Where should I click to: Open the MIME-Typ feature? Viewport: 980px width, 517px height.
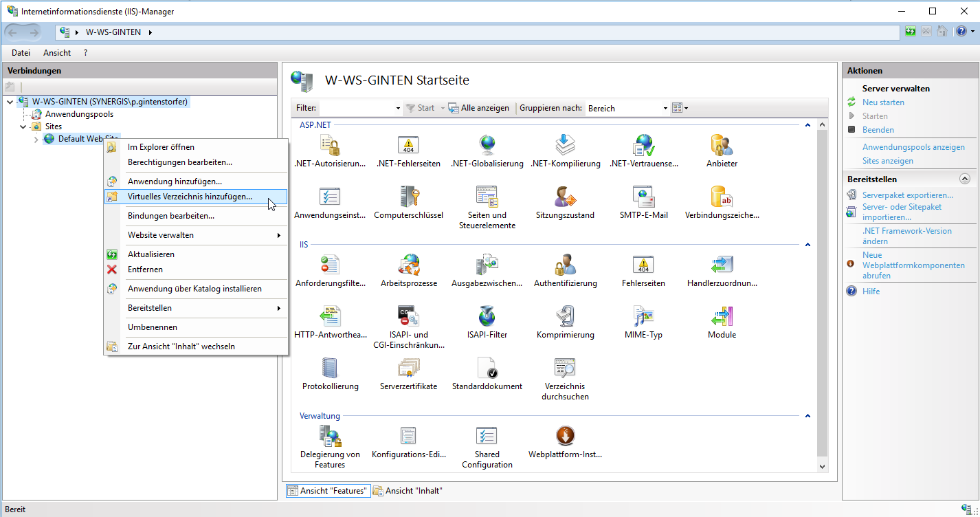(643, 321)
